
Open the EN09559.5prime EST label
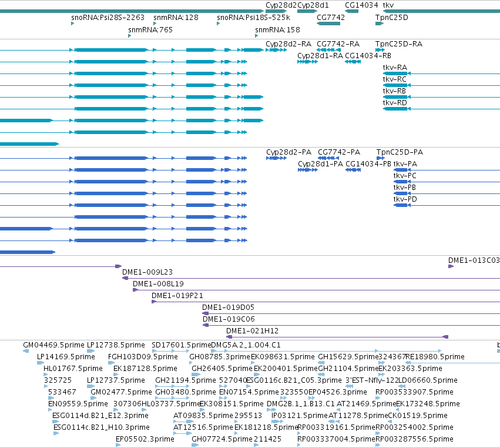click(78, 404)
